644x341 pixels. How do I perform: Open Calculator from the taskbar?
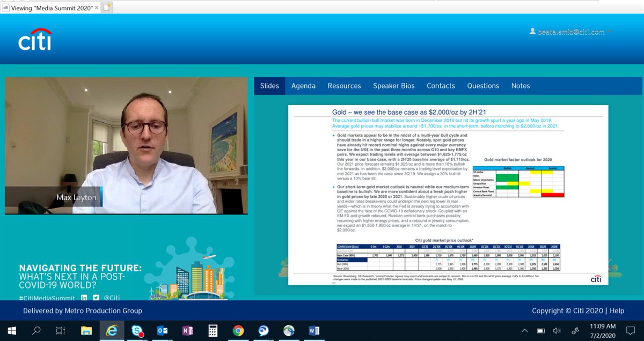(213, 330)
